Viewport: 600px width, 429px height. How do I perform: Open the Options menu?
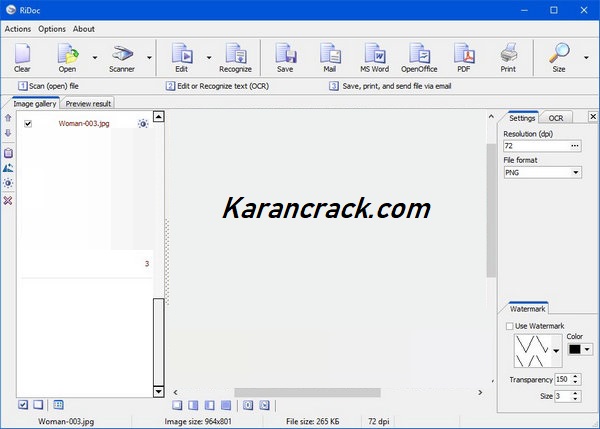click(x=52, y=29)
